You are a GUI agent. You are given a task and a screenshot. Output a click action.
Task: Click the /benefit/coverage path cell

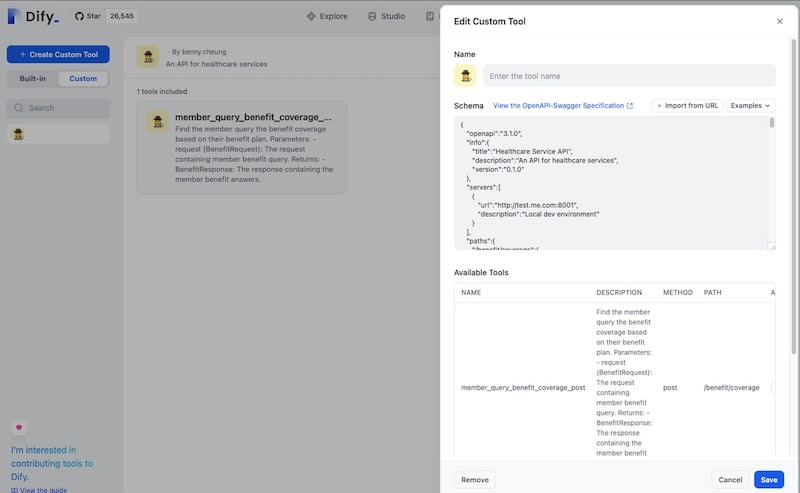tap(731, 388)
